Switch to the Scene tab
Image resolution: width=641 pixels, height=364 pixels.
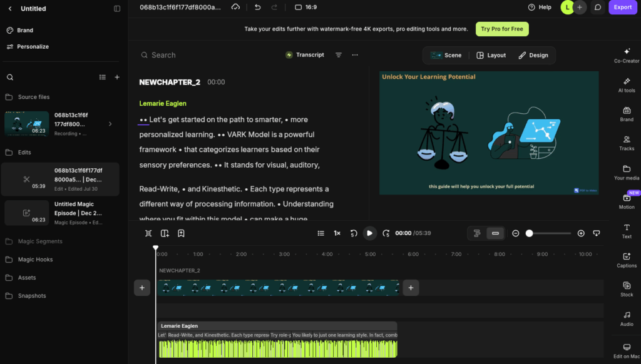[x=446, y=55]
